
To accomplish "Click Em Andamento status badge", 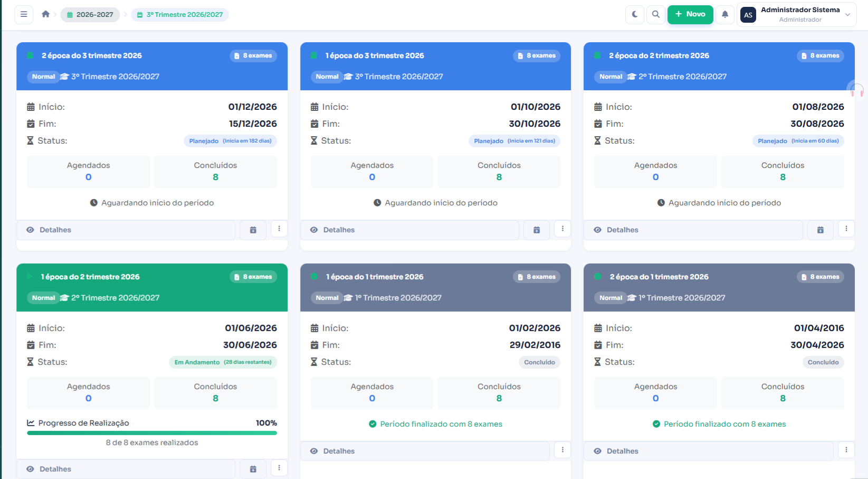I will point(223,362).
